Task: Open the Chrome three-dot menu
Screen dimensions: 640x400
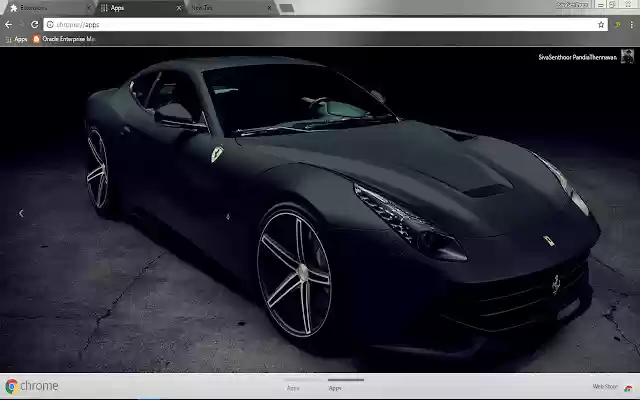Action: (x=631, y=25)
